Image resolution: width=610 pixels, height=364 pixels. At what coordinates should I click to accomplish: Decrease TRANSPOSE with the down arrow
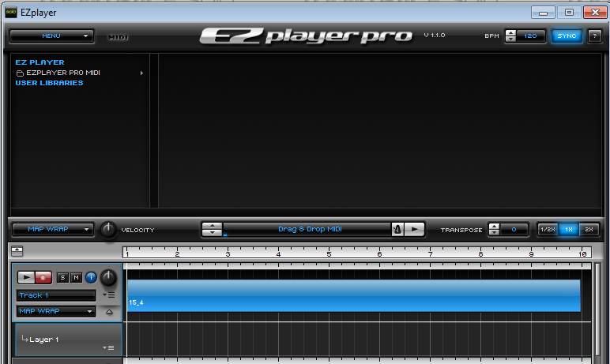[x=494, y=233]
